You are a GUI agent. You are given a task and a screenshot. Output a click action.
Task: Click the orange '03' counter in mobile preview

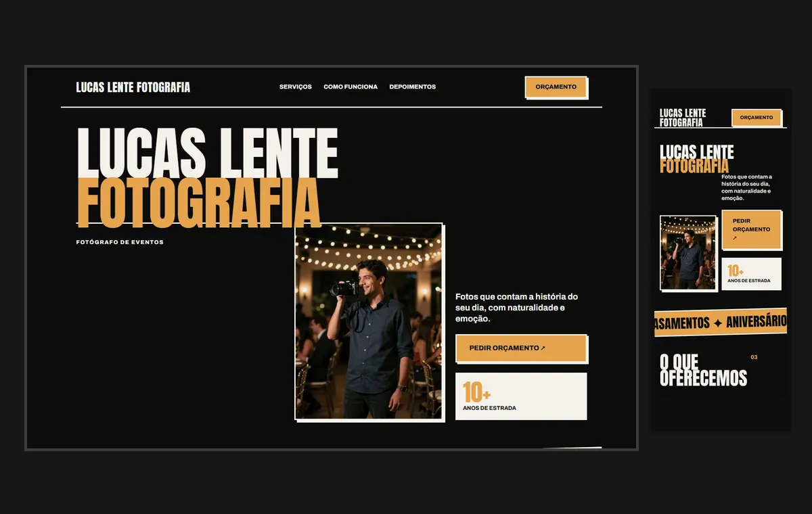pos(754,357)
